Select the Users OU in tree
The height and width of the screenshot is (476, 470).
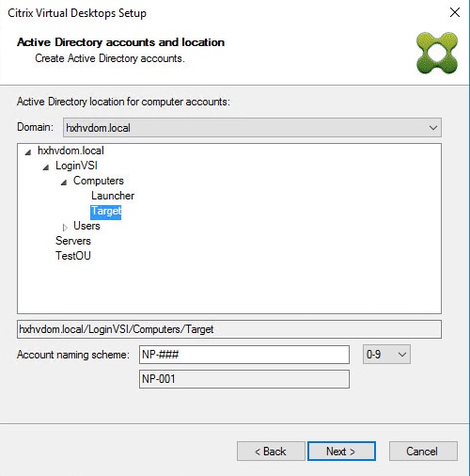pos(86,226)
